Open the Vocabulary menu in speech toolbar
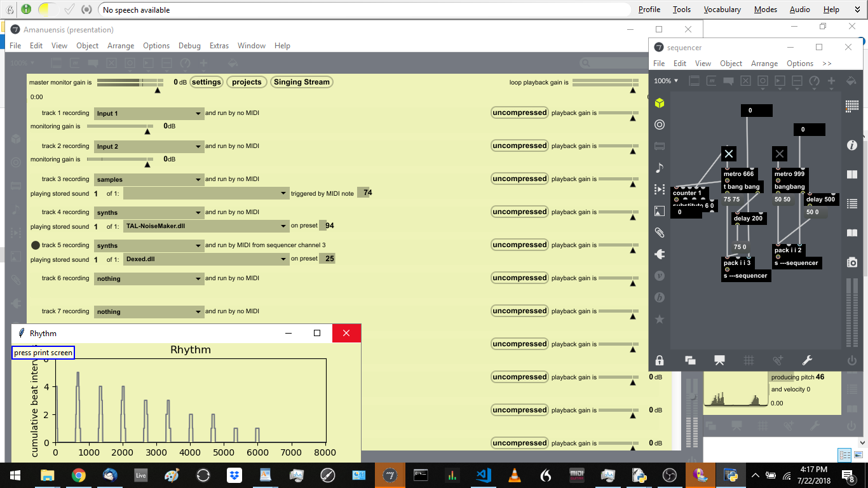This screenshot has height=488, width=868. (722, 10)
